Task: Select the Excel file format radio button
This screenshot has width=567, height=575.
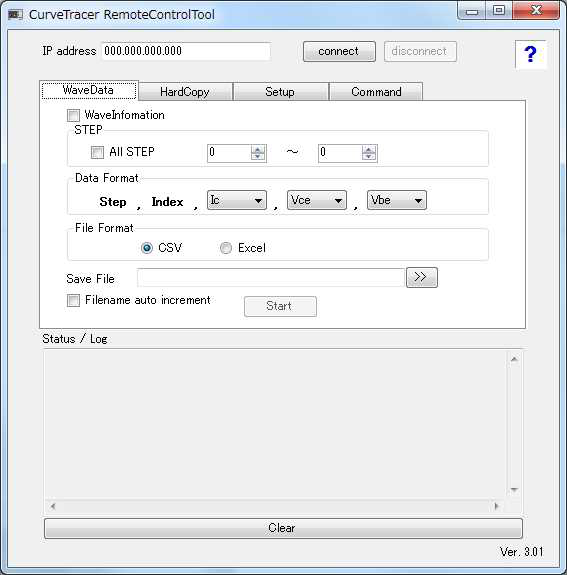Action: 226,248
